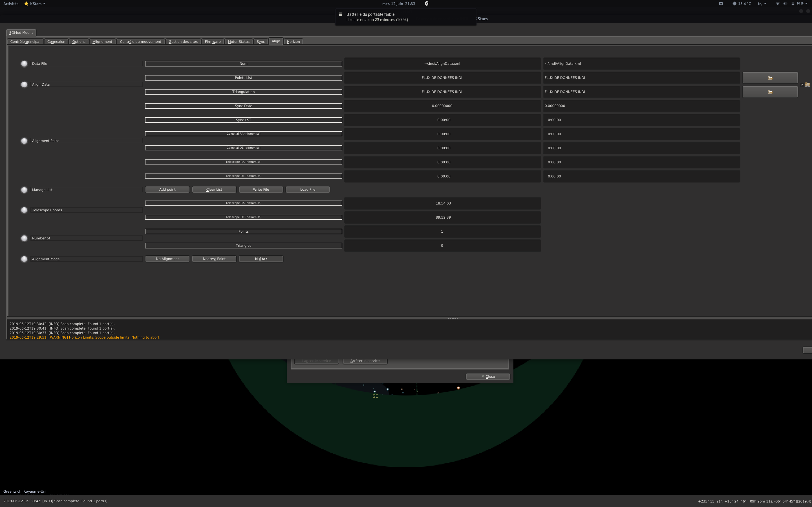Click the folder icon beside Align Data checkbox
This screenshot has height=507, width=812.
coord(807,84)
